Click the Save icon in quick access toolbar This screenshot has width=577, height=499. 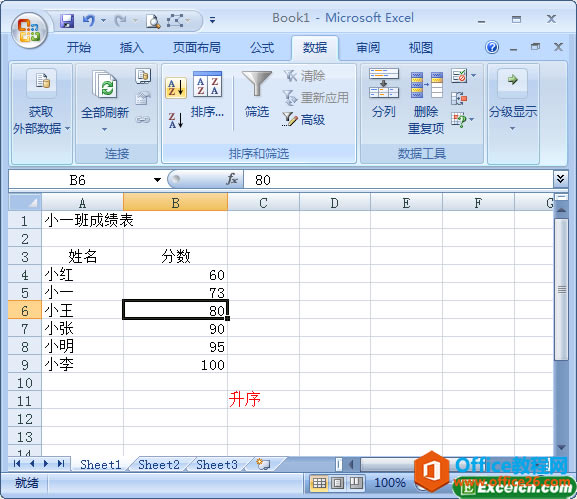[x=67, y=21]
